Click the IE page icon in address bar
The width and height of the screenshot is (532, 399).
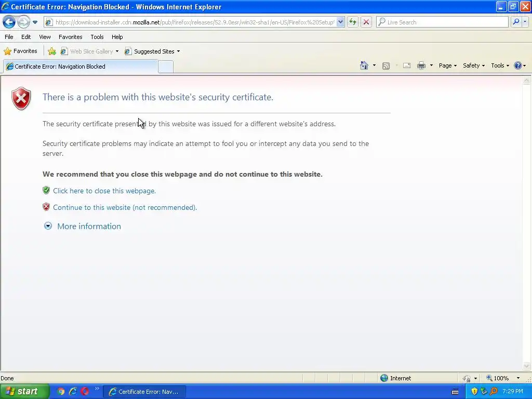(x=49, y=22)
